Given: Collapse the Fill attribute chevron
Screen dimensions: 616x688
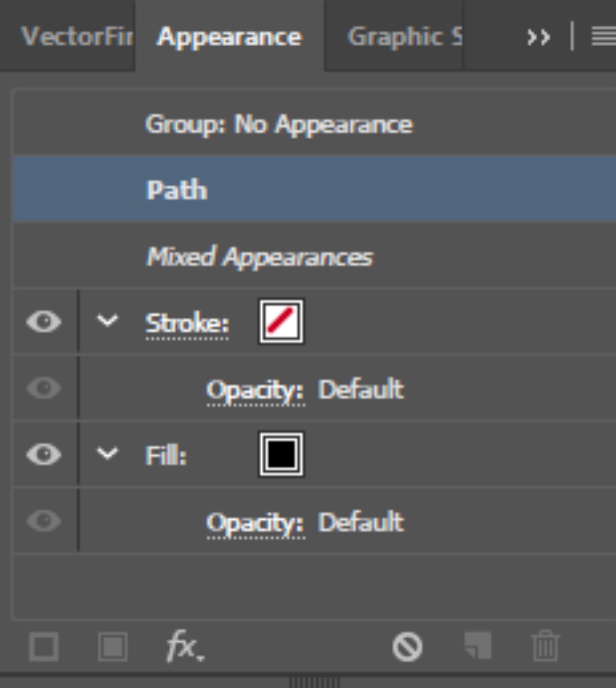Looking at the screenshot, I should [x=107, y=454].
